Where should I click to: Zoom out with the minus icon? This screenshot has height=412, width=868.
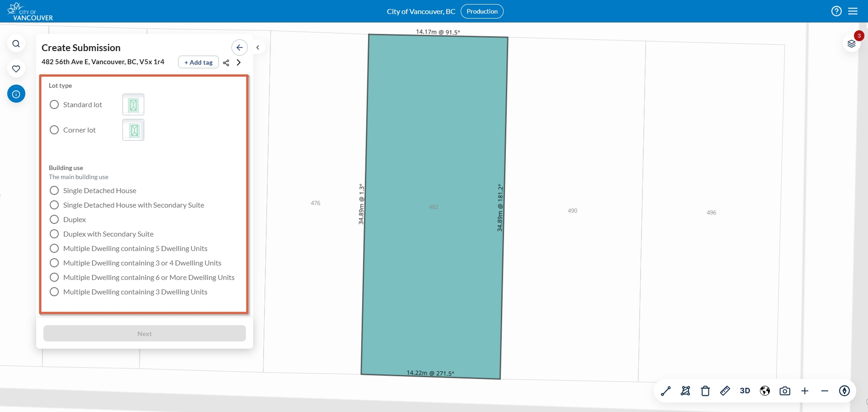pyautogui.click(x=825, y=391)
